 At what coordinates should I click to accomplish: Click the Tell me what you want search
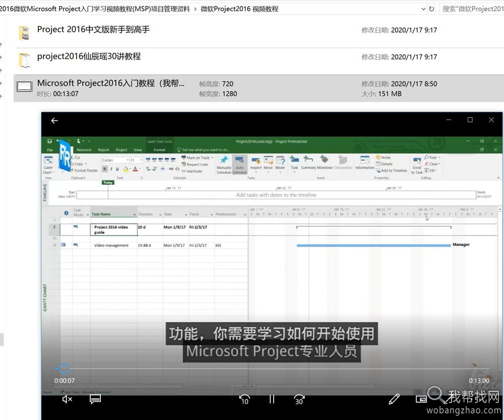tap(204, 150)
